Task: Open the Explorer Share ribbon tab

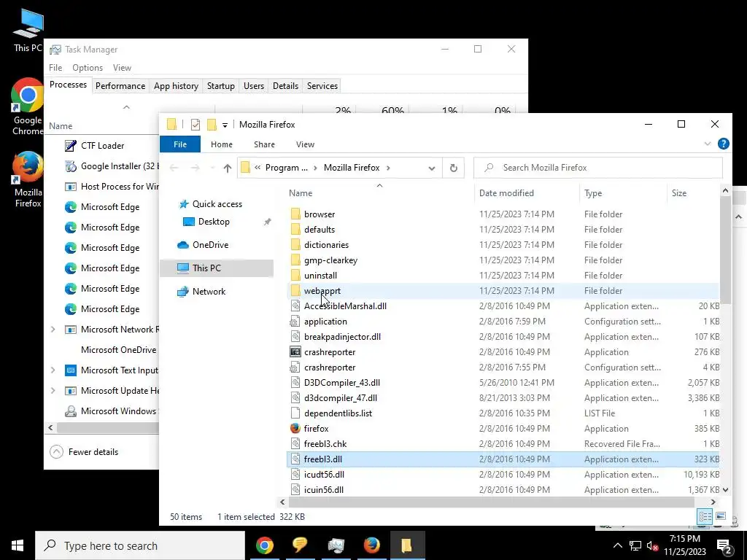Action: [x=264, y=144]
